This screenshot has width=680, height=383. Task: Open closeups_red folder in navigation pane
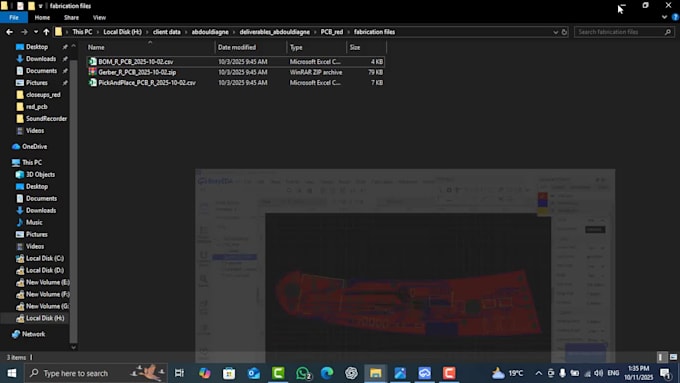point(43,95)
